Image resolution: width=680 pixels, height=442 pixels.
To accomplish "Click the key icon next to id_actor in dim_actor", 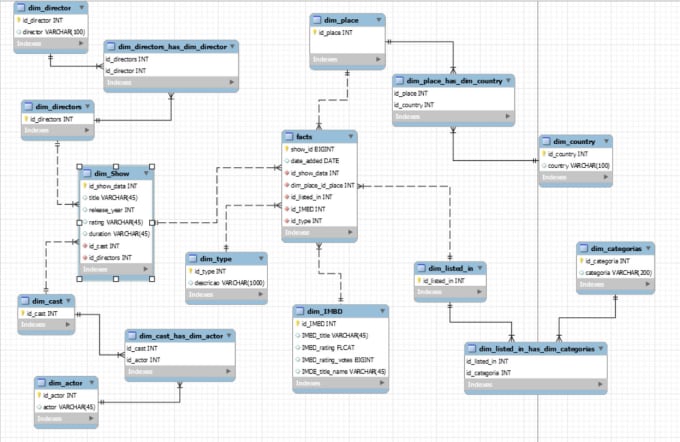I will (39, 395).
